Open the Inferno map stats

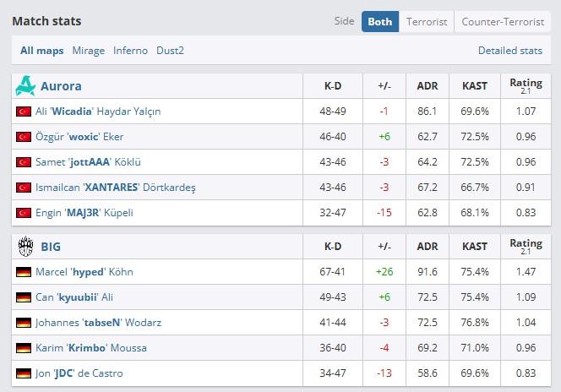[x=130, y=51]
